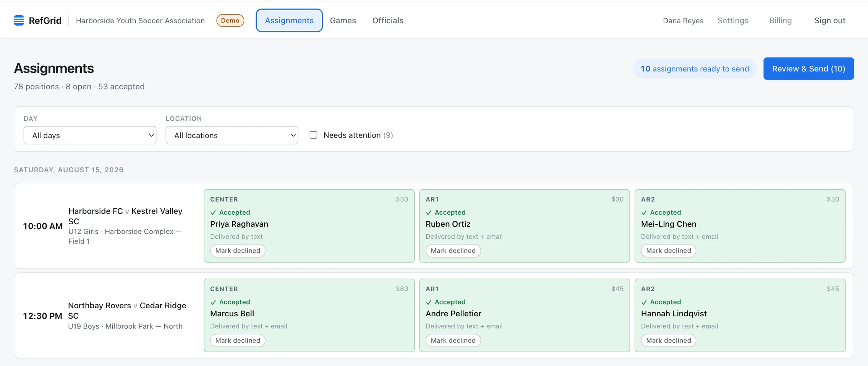
Task: Click the Review & Send (10) button
Action: tap(808, 69)
